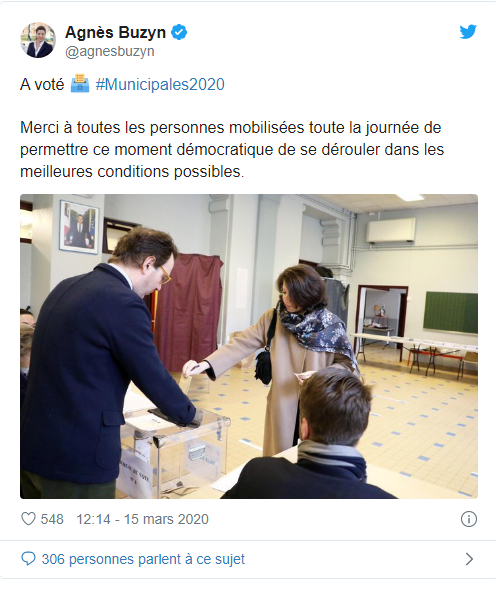
Task: Click the speech bubble reply icon
Action: click(28, 559)
